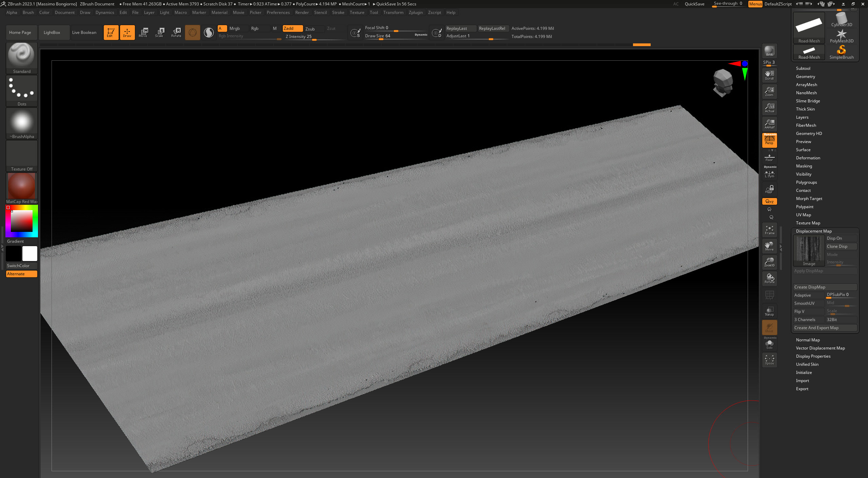Select the SimpleBrush tool

[x=842, y=53]
